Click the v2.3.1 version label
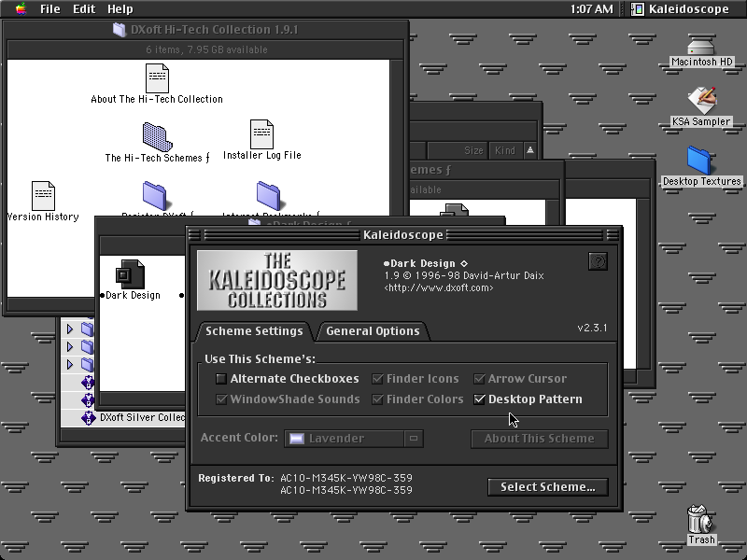 coord(592,328)
